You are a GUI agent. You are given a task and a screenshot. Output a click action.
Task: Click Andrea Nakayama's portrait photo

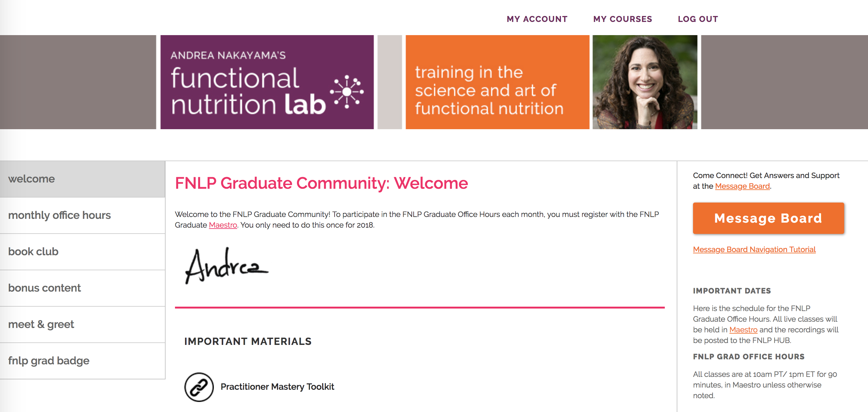coord(645,82)
